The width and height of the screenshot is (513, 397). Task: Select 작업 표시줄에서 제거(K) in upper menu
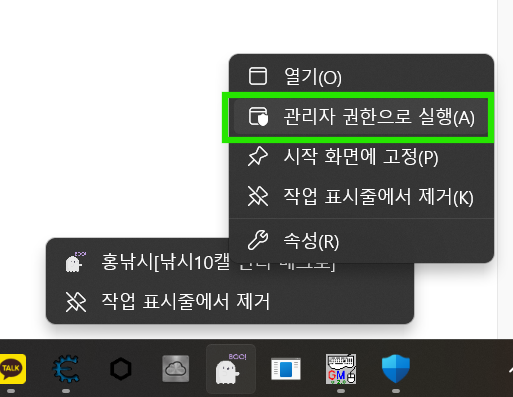361,196
